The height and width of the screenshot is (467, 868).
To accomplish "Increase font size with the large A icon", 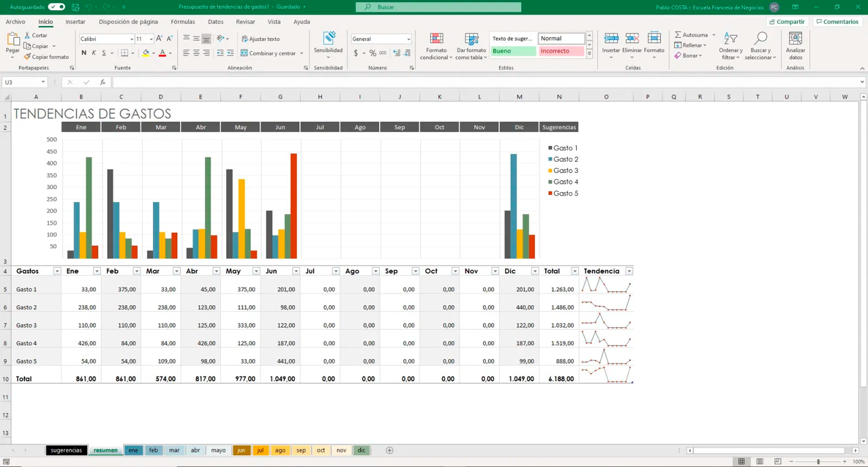I will [159, 39].
